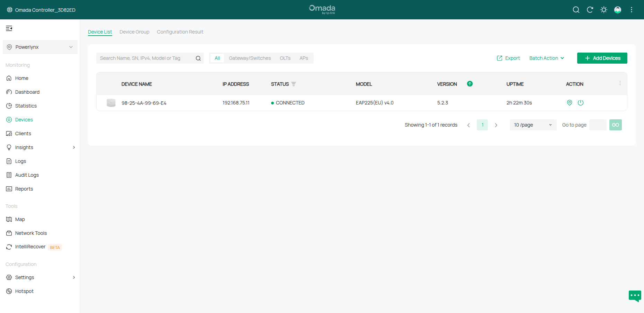Click the Add Devices button
The width and height of the screenshot is (644, 313).
pyautogui.click(x=602, y=58)
